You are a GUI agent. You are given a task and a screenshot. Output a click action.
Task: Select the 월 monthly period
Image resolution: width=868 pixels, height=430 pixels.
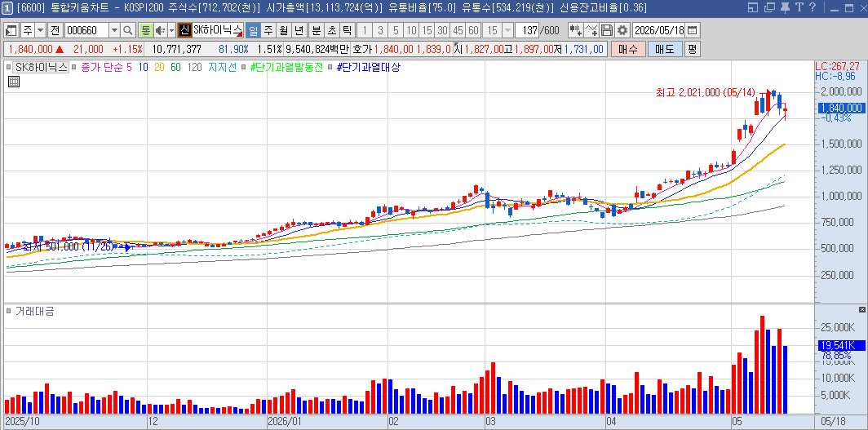pos(283,30)
